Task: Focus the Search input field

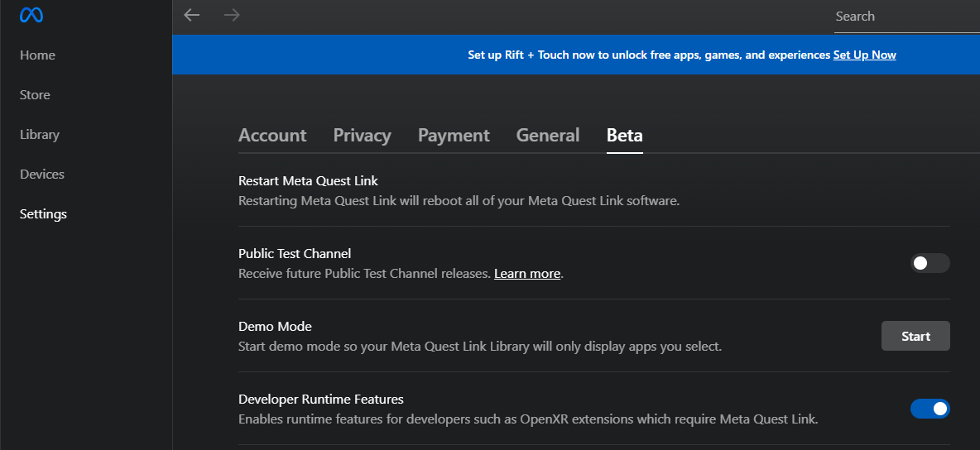Action: pyautogui.click(x=906, y=17)
